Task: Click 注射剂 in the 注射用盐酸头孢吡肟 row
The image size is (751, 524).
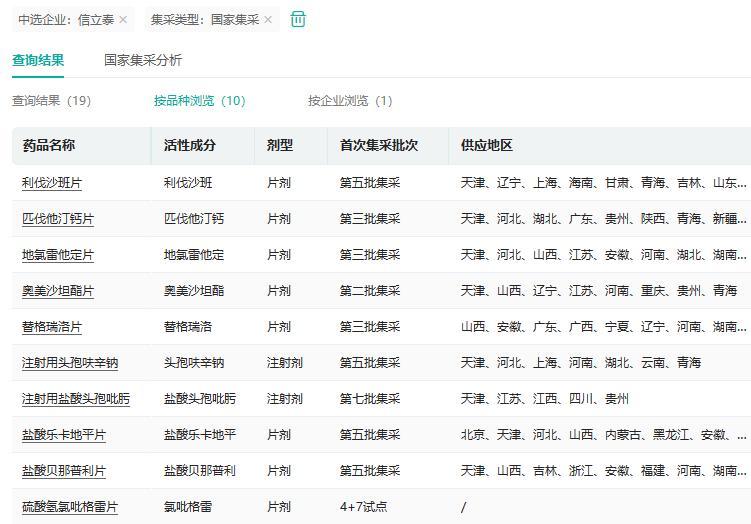Action: coord(284,399)
